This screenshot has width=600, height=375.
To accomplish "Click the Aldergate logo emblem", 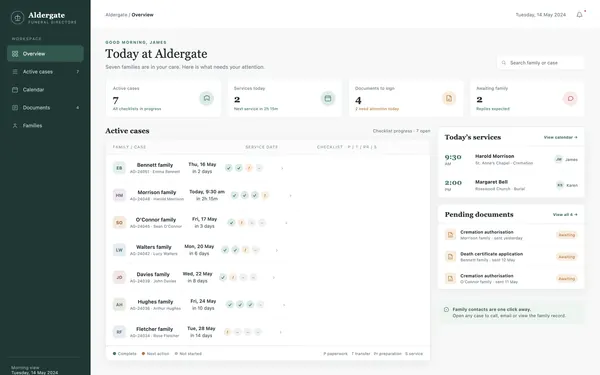I will (x=17, y=17).
